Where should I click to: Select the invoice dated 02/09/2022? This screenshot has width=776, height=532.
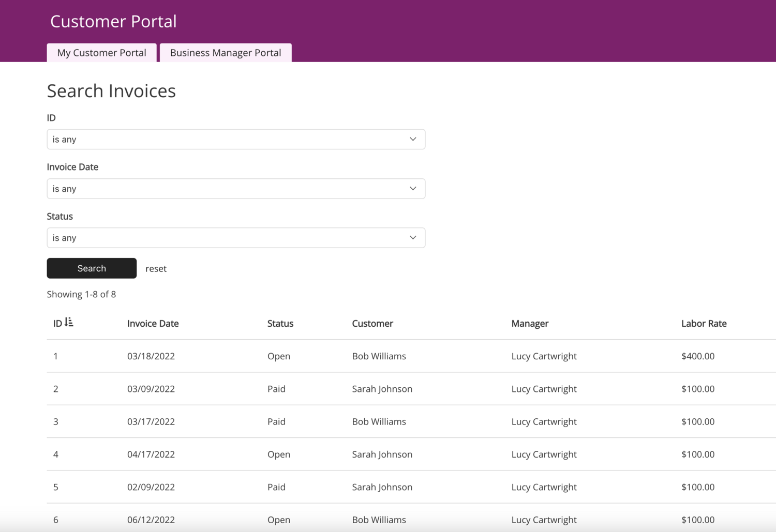click(151, 487)
